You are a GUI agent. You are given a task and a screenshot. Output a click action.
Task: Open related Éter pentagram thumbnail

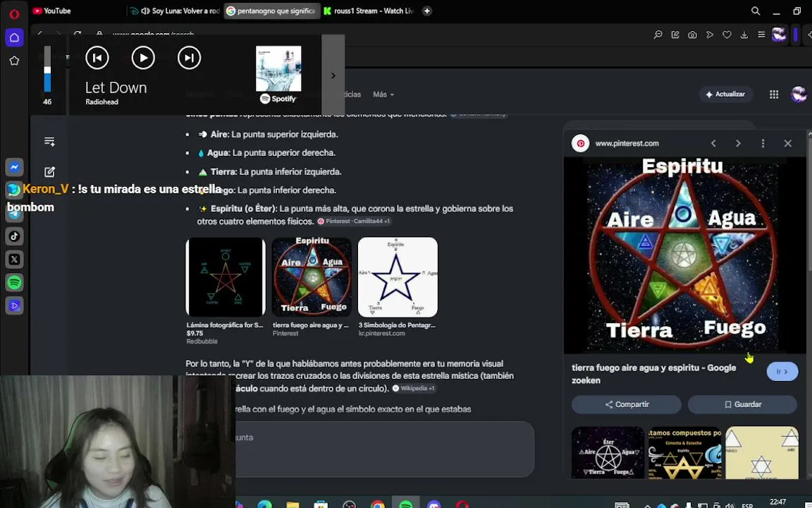coord(608,453)
